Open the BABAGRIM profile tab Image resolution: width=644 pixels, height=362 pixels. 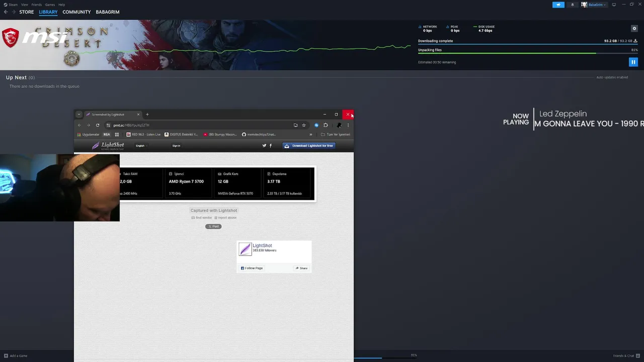[108, 12]
